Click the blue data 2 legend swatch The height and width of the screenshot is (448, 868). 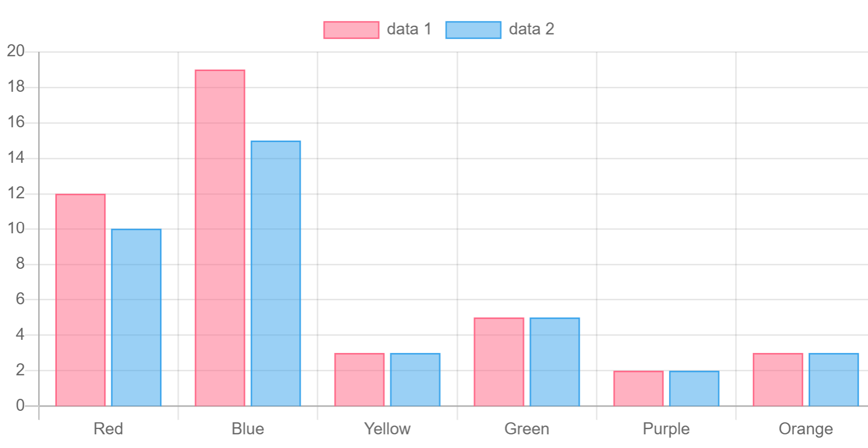click(473, 30)
